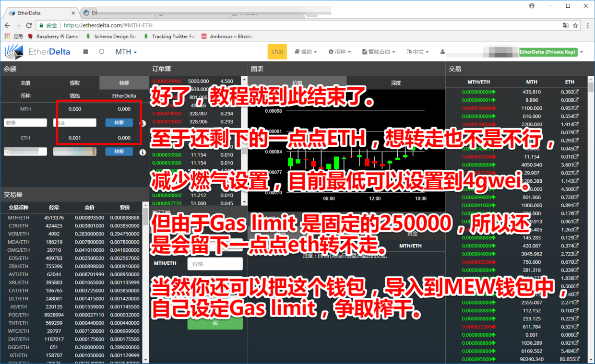Click the EtherDelta (Private Key) green badge
The width and height of the screenshot is (595, 364).
point(547,52)
